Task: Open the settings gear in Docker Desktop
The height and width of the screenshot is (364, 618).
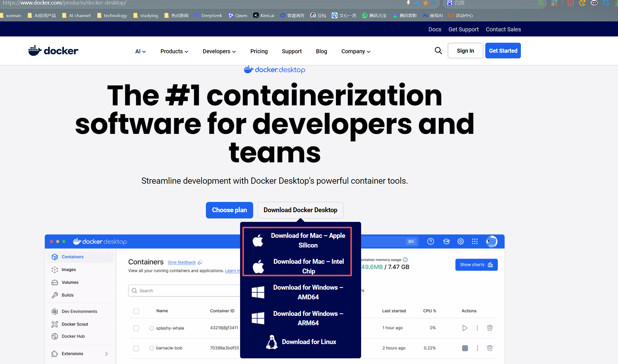Action: pyautogui.click(x=461, y=242)
